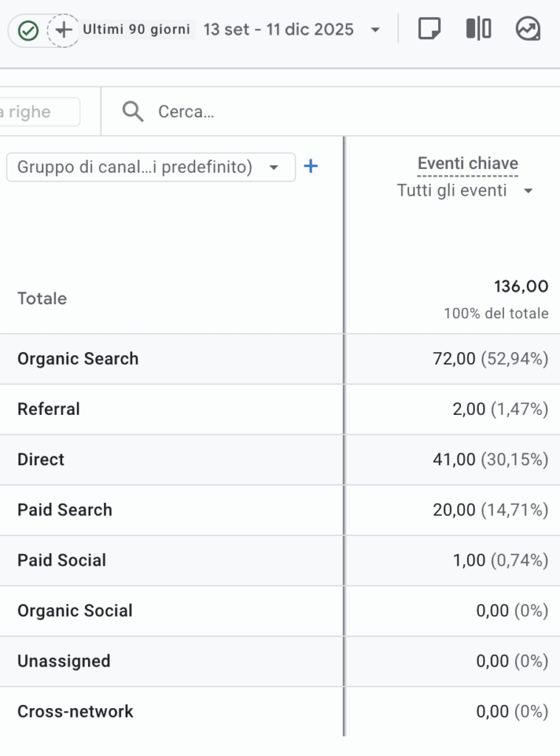Click the Paid Social channel row

coord(62,560)
